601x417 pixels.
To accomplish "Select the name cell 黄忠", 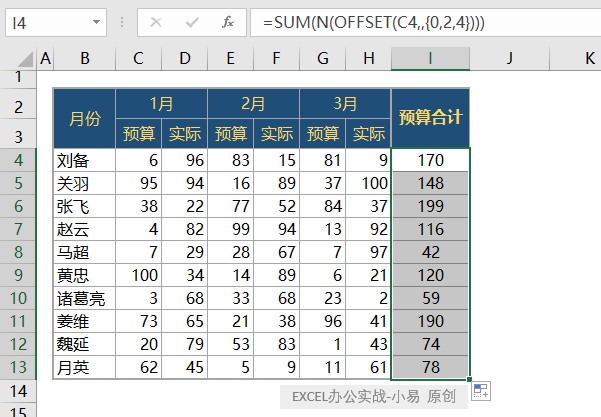I will (x=85, y=275).
